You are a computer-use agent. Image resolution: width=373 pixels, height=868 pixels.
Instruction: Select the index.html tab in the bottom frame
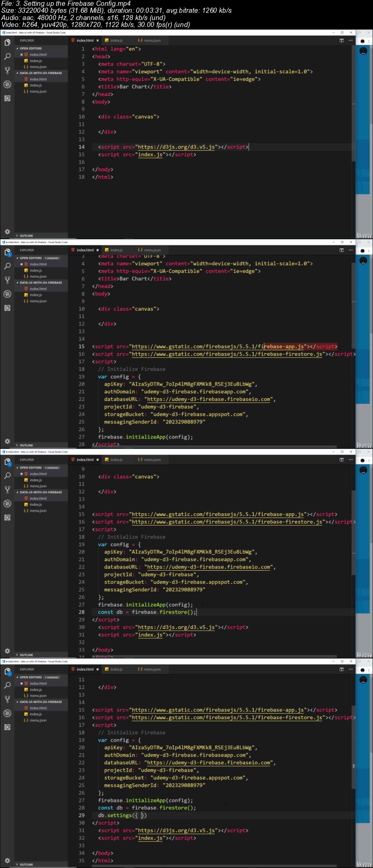coord(85,669)
